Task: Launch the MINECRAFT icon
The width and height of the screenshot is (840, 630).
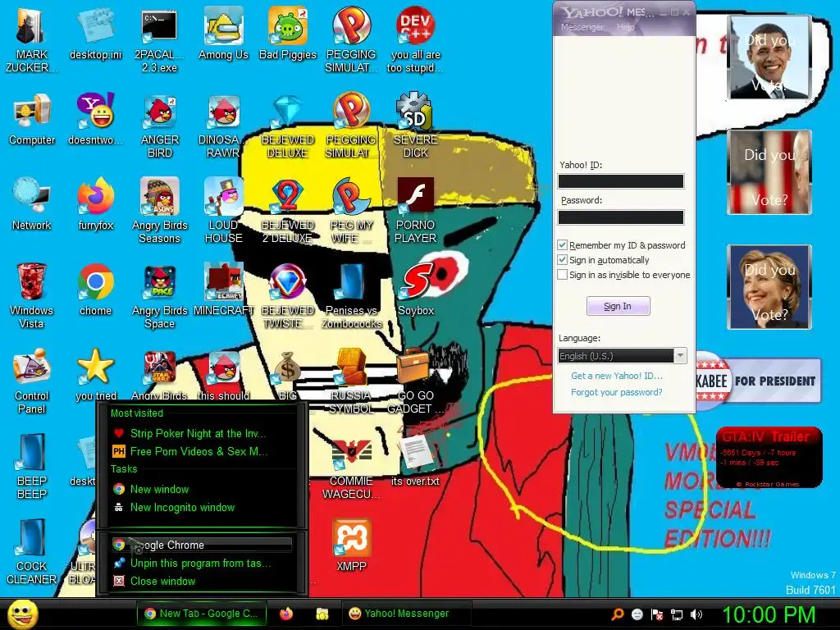Action: (x=223, y=290)
